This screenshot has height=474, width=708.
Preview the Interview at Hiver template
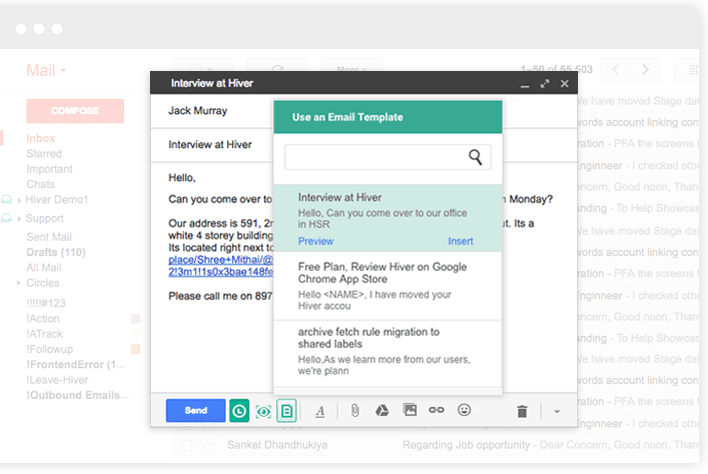pyautogui.click(x=316, y=241)
